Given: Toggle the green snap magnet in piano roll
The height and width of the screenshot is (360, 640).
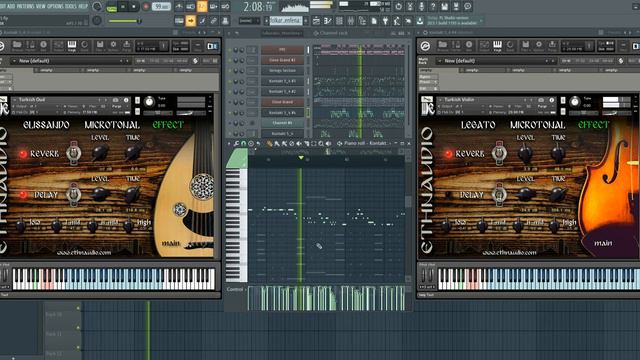Looking at the screenshot, I should tap(244, 144).
